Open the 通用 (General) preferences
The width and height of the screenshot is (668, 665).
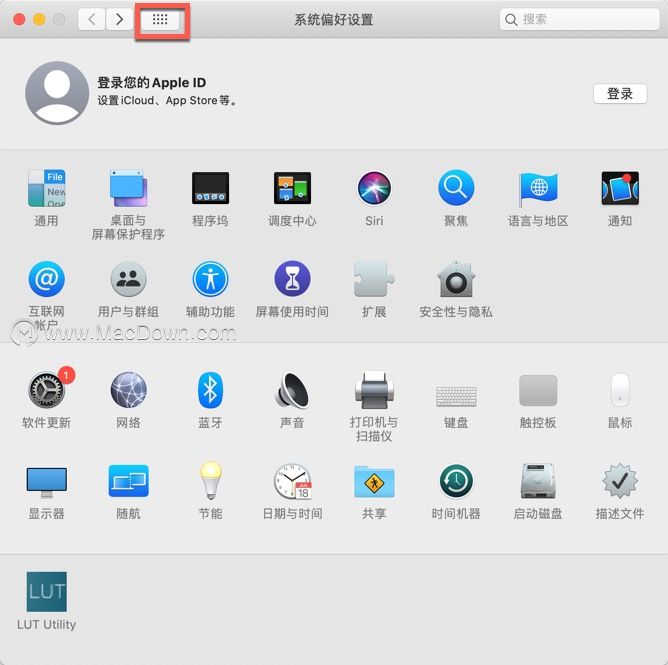point(46,188)
